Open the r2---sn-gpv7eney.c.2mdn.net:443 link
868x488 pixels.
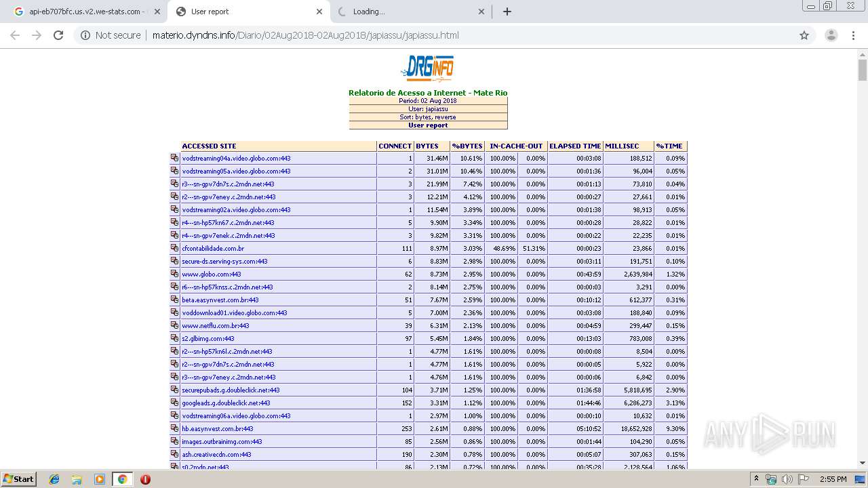click(229, 197)
